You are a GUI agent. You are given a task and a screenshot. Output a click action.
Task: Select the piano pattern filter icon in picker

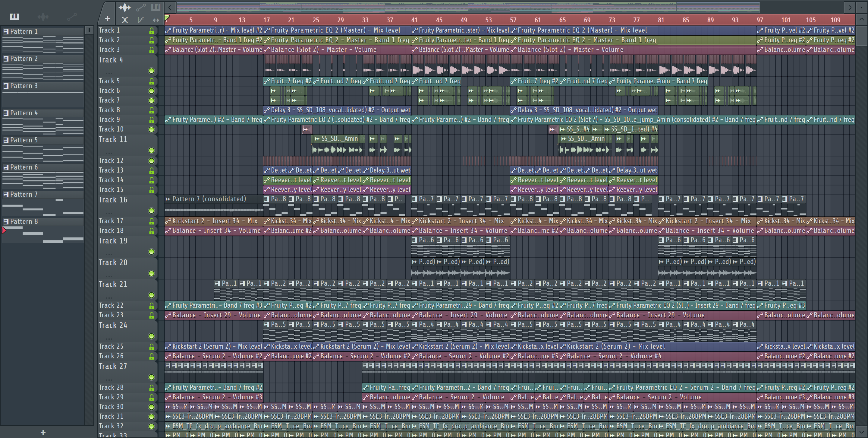click(x=14, y=16)
